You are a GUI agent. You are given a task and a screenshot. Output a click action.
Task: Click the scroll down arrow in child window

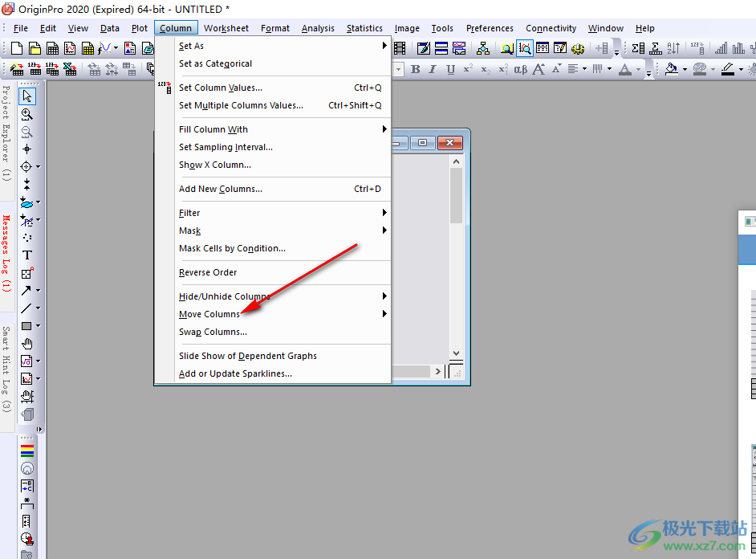click(456, 353)
